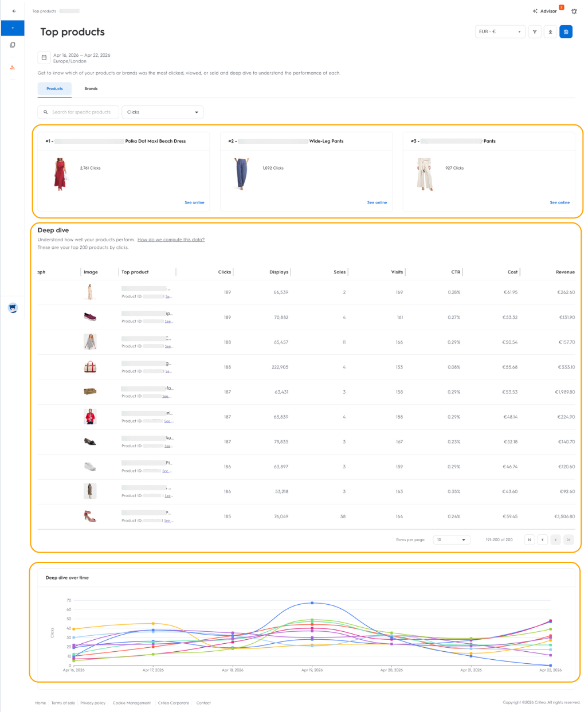Switch to the Brands tab

point(91,89)
